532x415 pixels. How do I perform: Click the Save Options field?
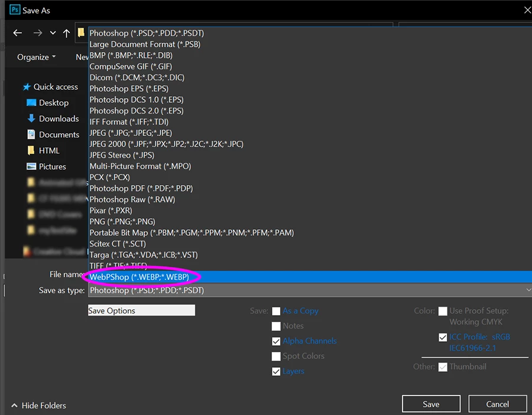tap(141, 310)
